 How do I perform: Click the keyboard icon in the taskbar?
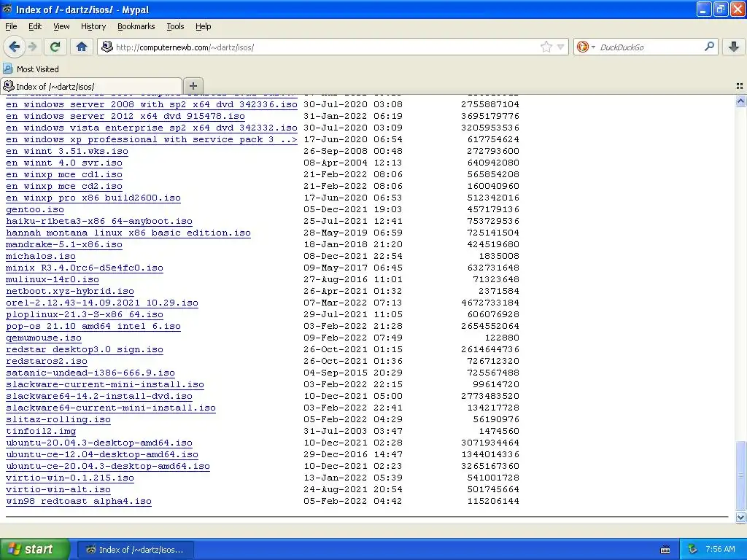click(665, 550)
